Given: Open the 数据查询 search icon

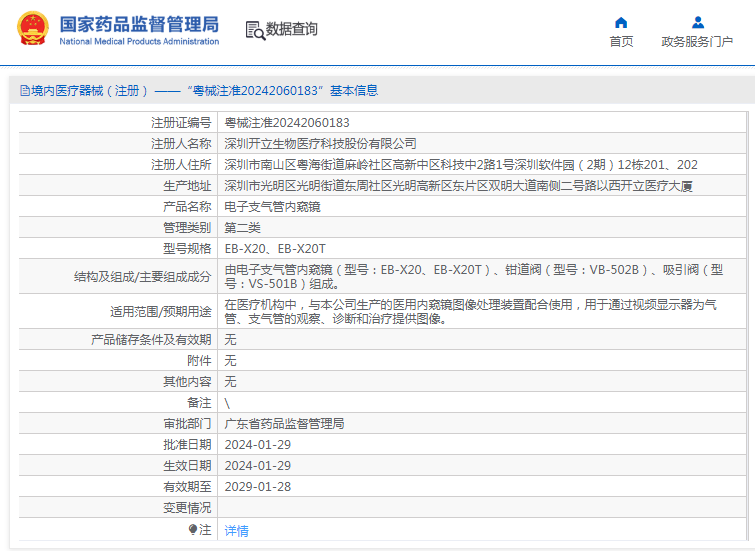Looking at the screenshot, I should tap(255, 30).
